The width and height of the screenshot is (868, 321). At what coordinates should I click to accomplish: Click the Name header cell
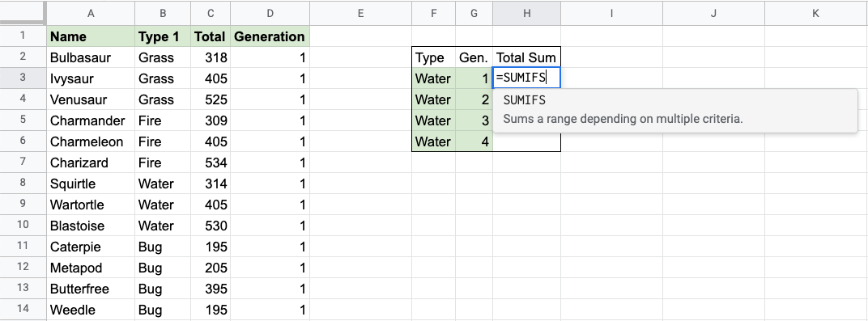91,36
